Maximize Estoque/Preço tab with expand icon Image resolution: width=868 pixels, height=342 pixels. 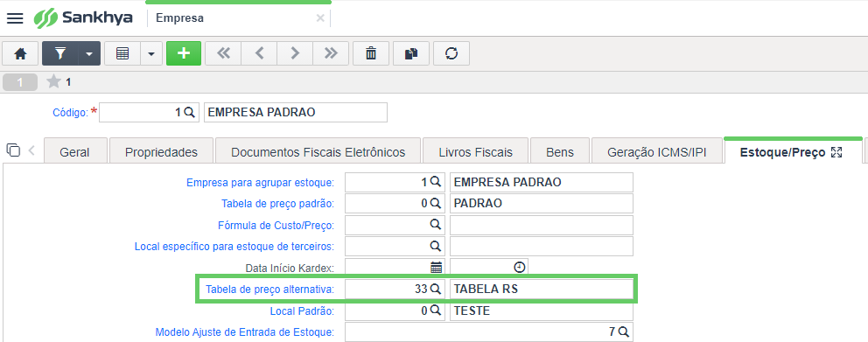coord(837,153)
